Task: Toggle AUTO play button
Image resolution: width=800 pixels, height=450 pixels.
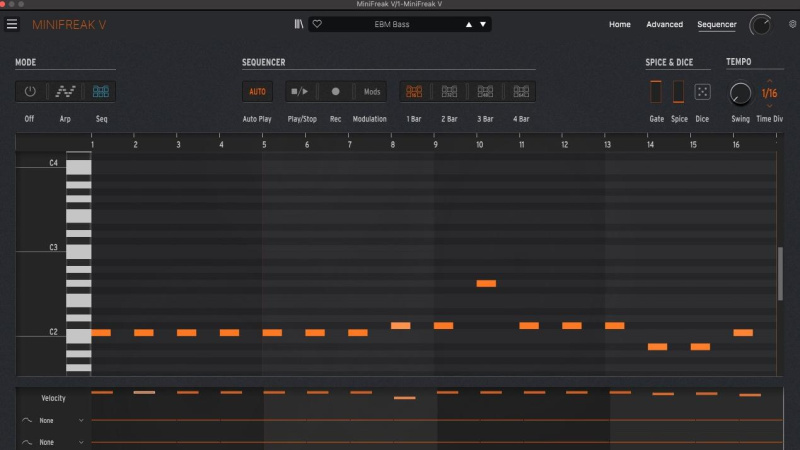Action: [x=257, y=92]
